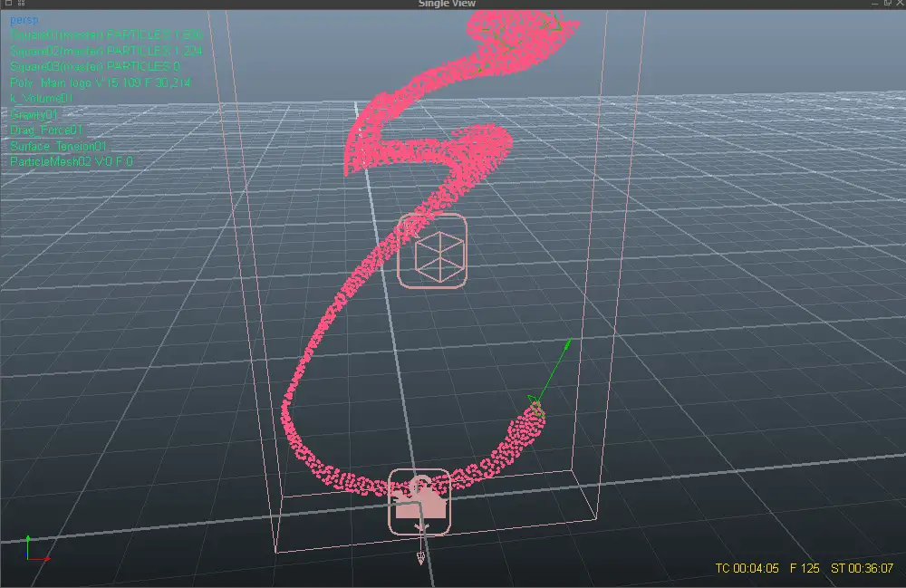Click the F 125 frame counter
Image resolution: width=906 pixels, height=588 pixels.
[805, 568]
